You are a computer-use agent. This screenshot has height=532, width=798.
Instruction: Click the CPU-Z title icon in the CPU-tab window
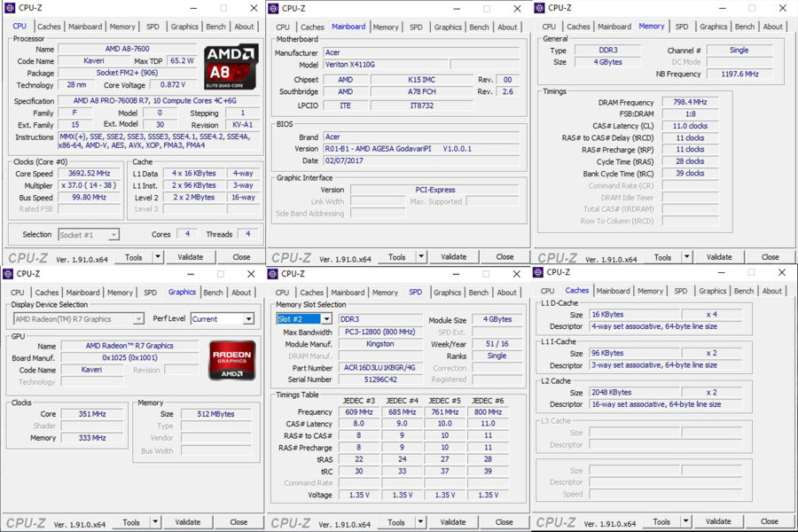(10, 8)
